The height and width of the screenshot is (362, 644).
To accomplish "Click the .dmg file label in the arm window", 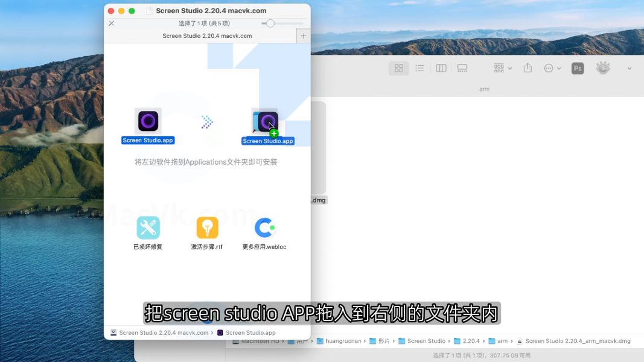I will pos(319,200).
